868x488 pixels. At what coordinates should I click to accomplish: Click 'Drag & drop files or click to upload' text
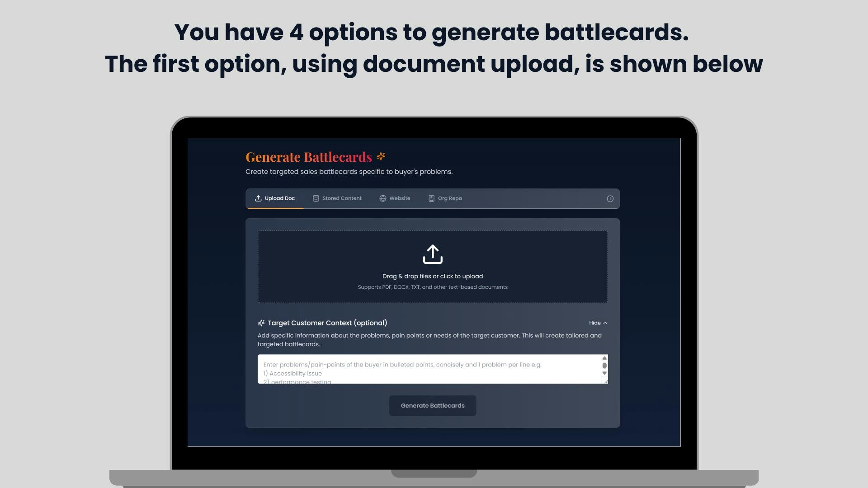(433, 276)
